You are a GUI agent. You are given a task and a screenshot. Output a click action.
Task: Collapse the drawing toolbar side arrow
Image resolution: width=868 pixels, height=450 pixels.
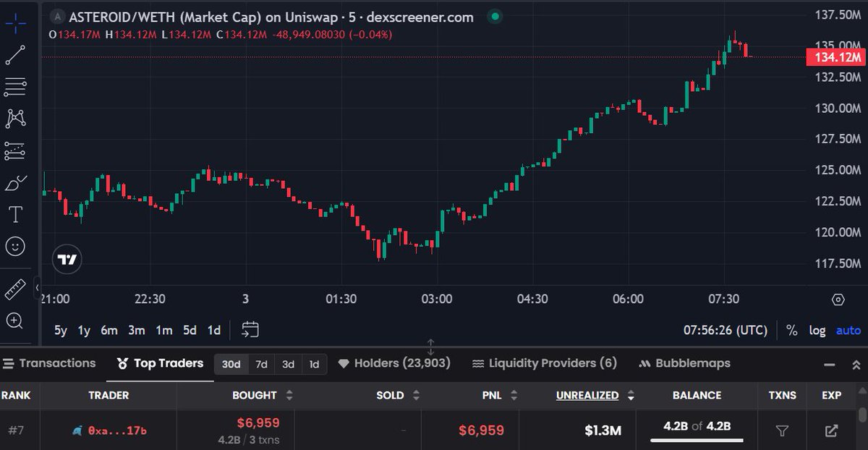click(x=36, y=289)
